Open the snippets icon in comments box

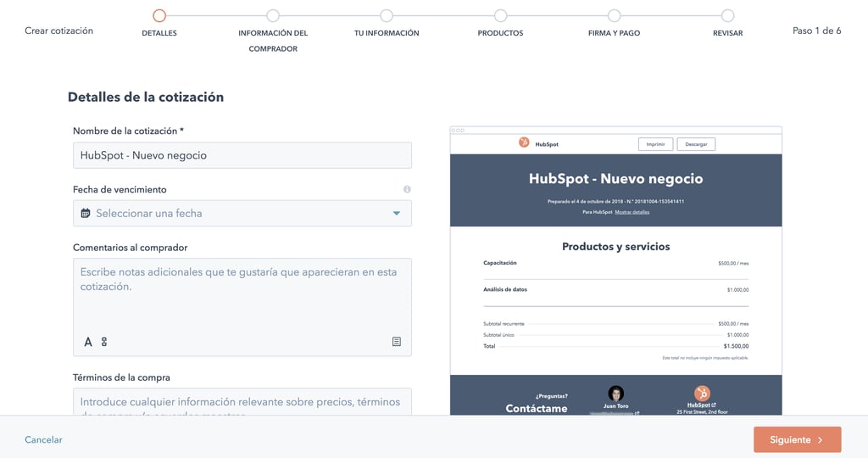(x=397, y=342)
